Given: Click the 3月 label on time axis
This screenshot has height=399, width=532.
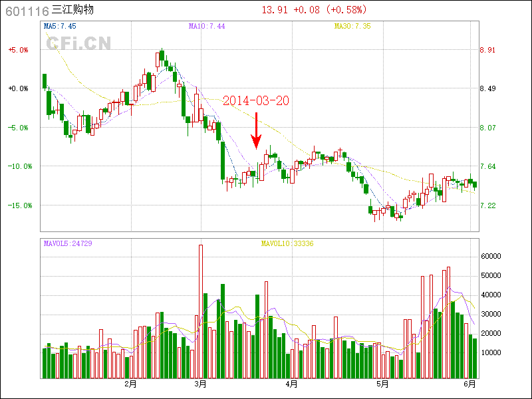Looking at the screenshot, I should (200, 384).
